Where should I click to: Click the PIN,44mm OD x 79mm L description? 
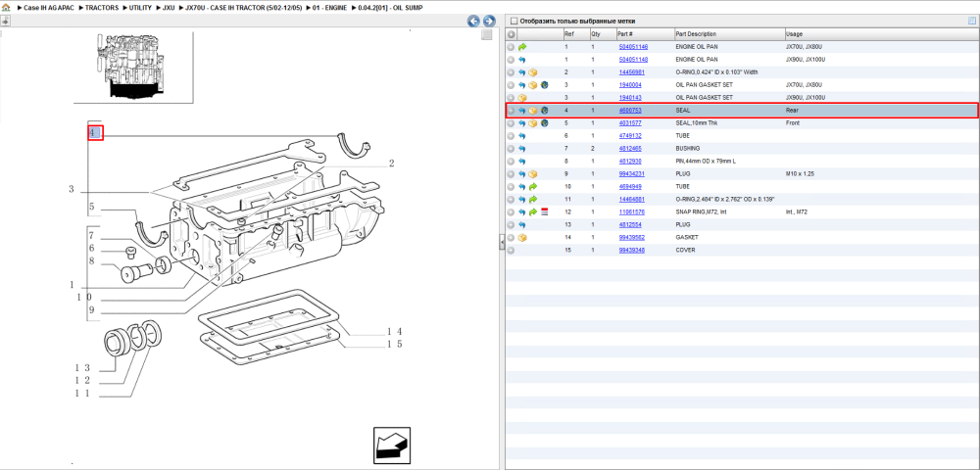click(707, 161)
